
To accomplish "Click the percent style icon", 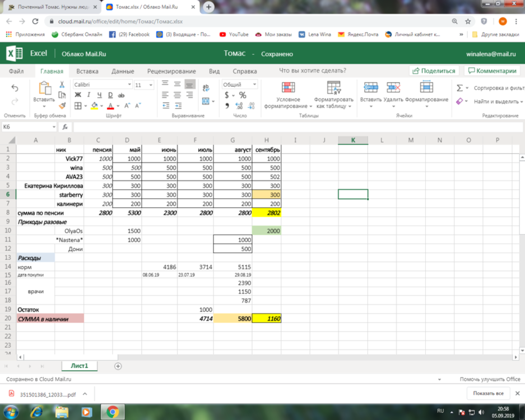I will [243, 95].
